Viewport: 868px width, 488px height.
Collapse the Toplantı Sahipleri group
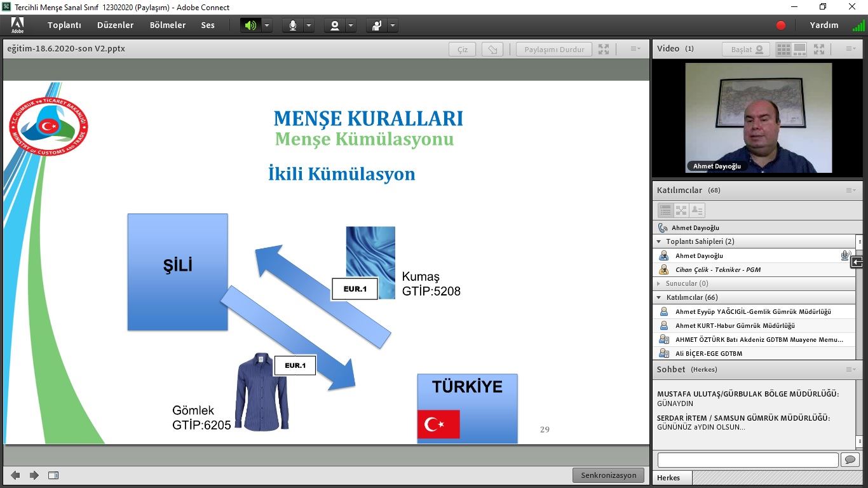(x=659, y=241)
